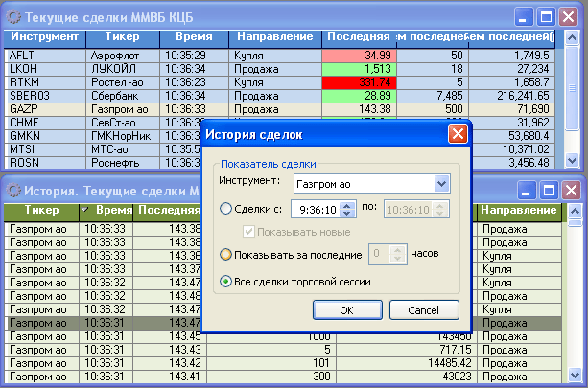Click the 14485.42 value in История
Image resolution: width=588 pixels, height=388 pixels.
tap(407, 363)
